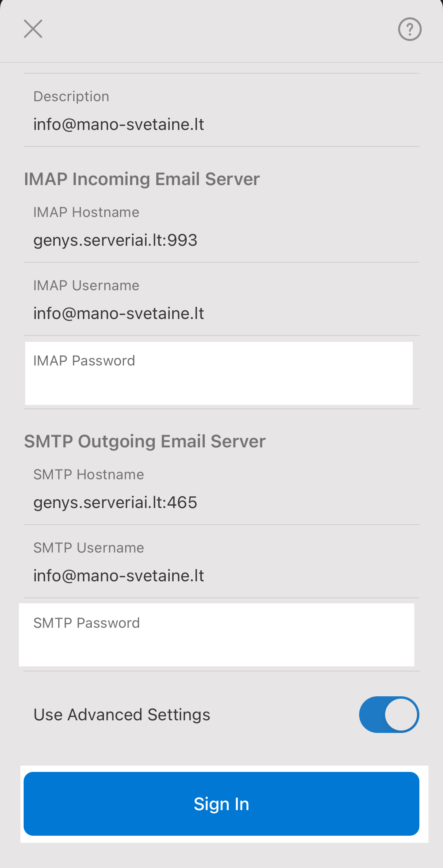Tap the IMAP Hostname label
443x868 pixels.
pyautogui.click(x=86, y=212)
